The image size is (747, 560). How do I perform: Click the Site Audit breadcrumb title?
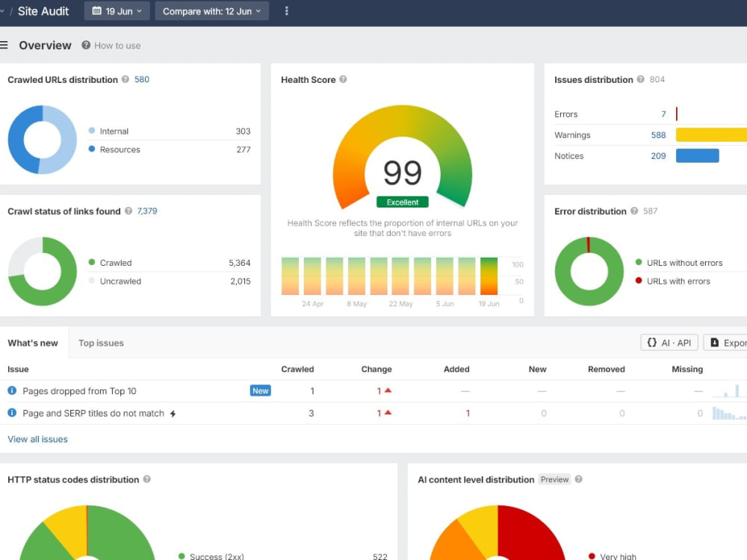(43, 11)
